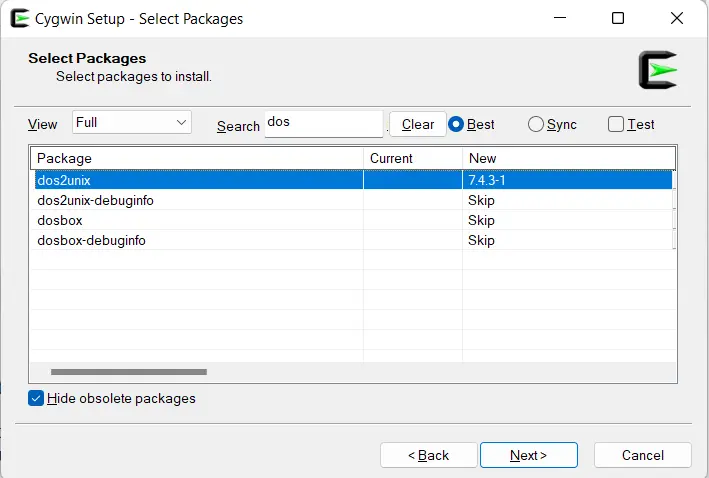Click the Search input field containing dos
Image resolution: width=709 pixels, height=478 pixels.
pos(324,123)
